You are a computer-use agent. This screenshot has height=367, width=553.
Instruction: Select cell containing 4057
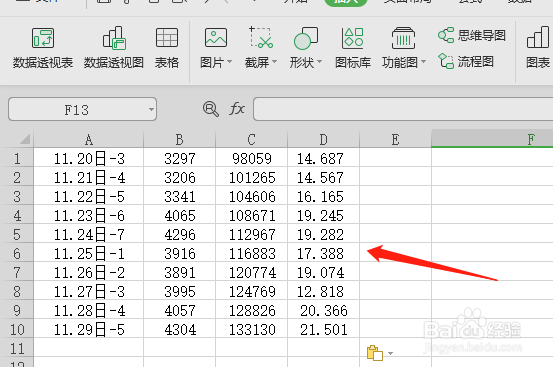coord(180,311)
